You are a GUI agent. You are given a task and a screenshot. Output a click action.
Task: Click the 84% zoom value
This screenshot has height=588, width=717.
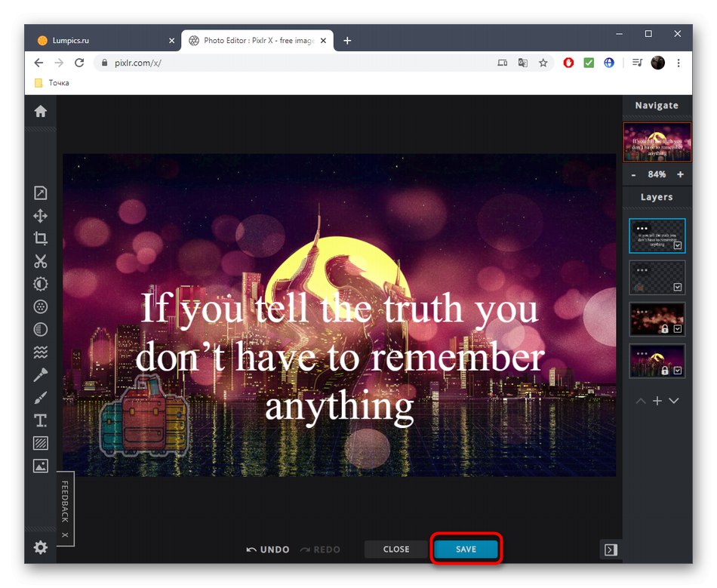(x=657, y=174)
